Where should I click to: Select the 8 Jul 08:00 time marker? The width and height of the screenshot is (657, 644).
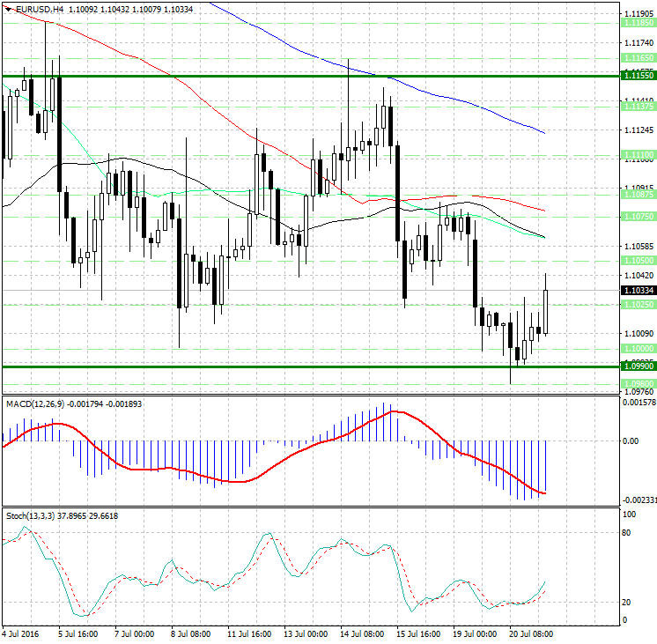tap(192, 633)
